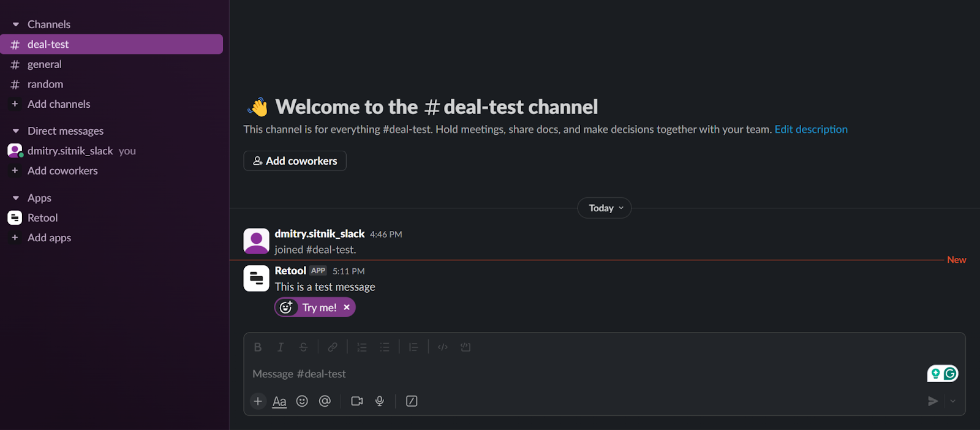
Task: Apply inline code formatting
Action: (x=443, y=347)
